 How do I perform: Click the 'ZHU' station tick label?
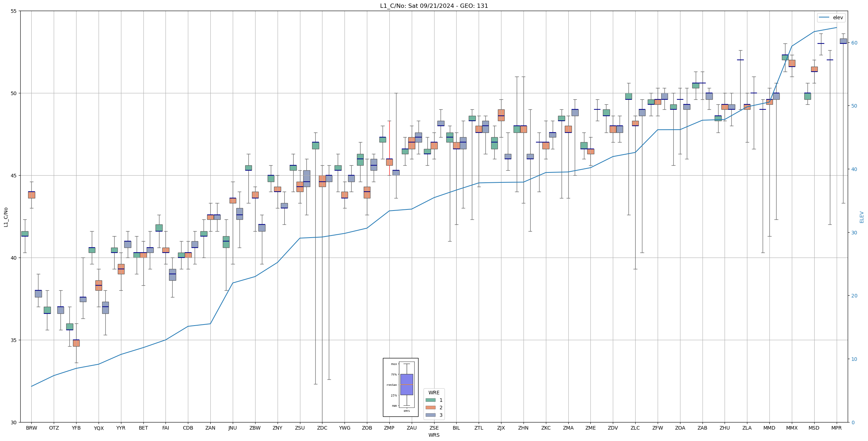click(725, 428)
